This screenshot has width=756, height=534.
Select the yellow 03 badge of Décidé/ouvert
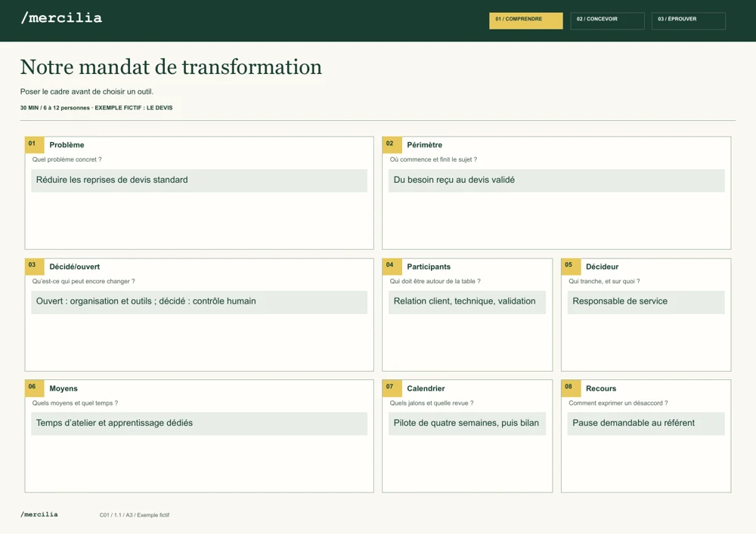click(34, 267)
